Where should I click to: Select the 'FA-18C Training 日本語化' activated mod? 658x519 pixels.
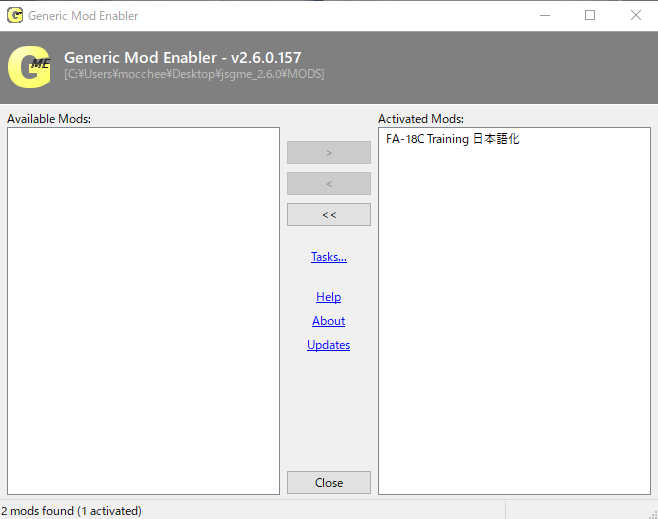coord(452,139)
